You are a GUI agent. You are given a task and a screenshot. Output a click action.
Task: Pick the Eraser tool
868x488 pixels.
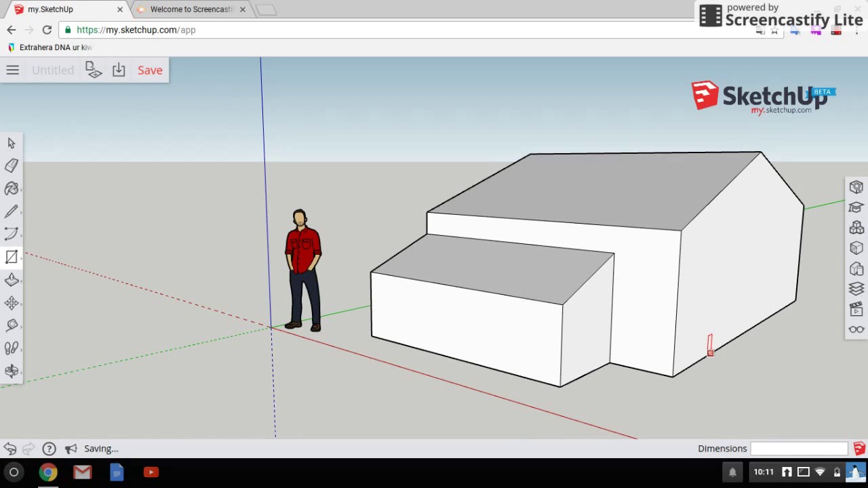click(x=12, y=166)
